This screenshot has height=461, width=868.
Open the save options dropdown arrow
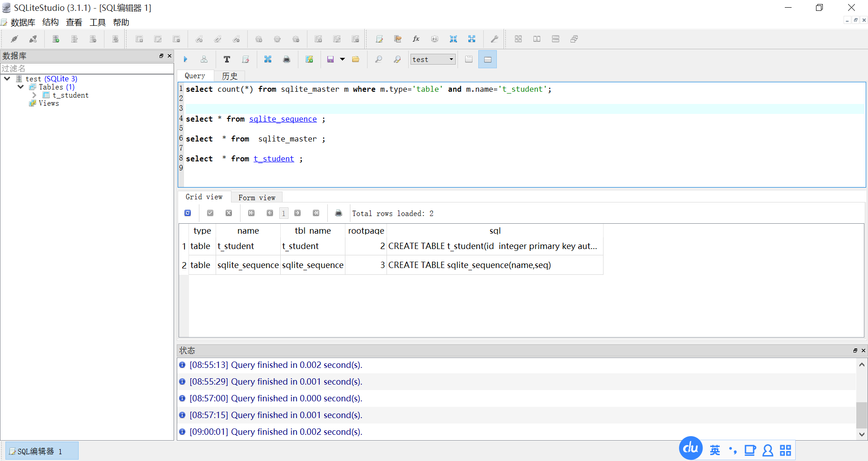[342, 59]
